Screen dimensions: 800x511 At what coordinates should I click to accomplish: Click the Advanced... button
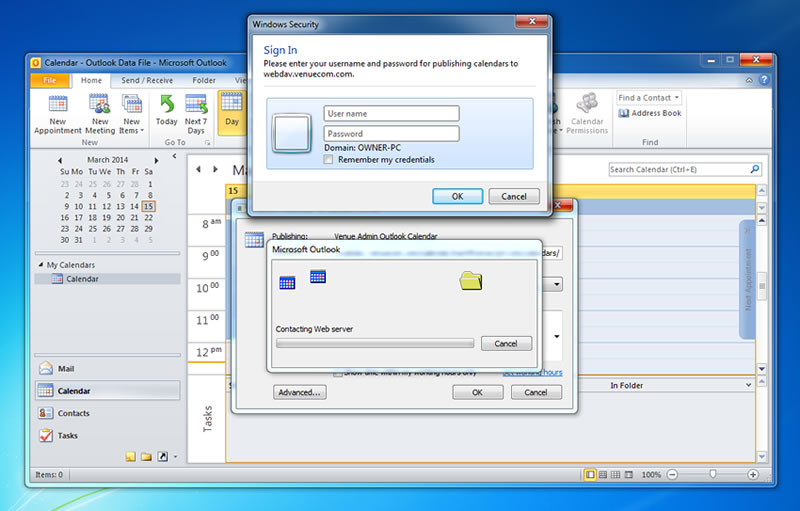click(299, 392)
